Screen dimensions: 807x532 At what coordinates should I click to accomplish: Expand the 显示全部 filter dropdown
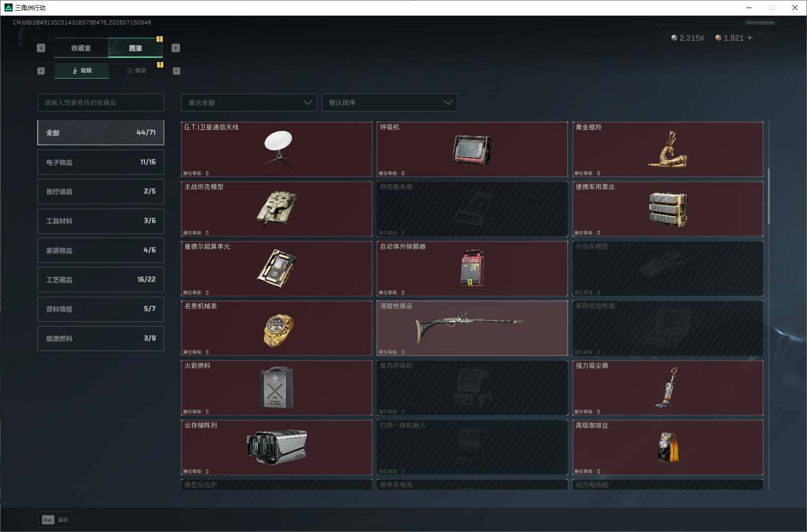(249, 102)
